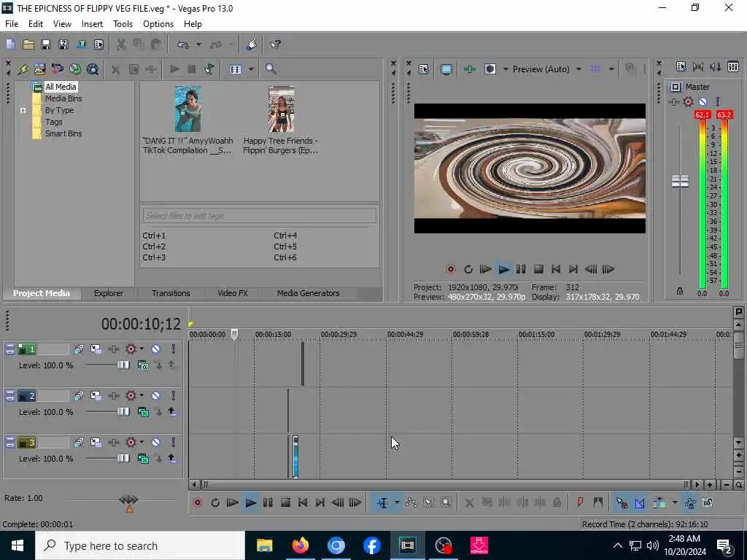747x560 pixels.
Task: Open the Undo history dropdown arrow
Action: (x=198, y=44)
